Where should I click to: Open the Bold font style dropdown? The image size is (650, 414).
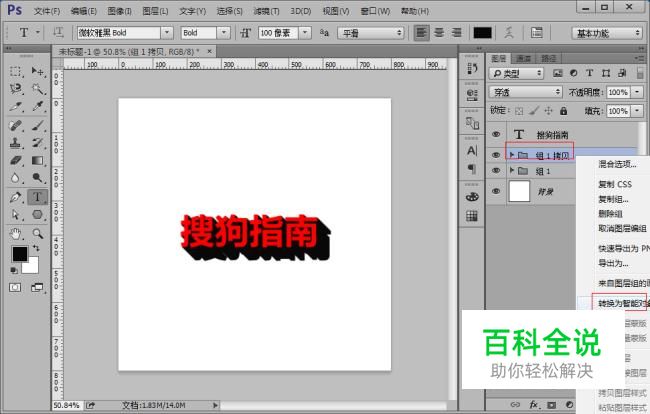click(223, 32)
